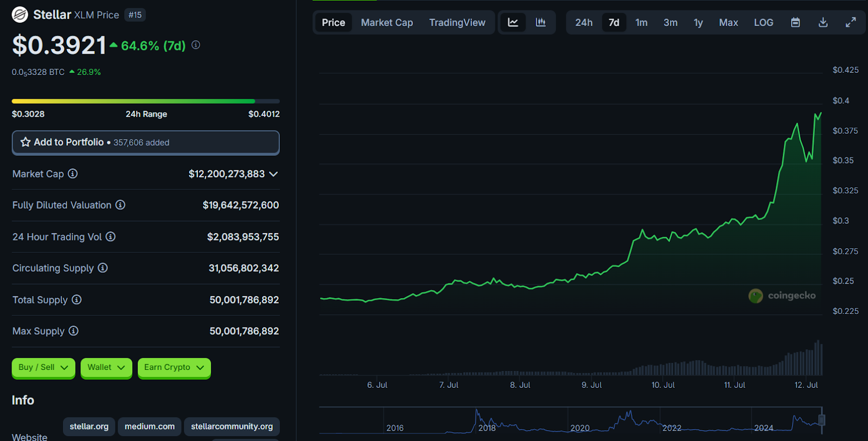Switch to the TradingView tab

457,22
